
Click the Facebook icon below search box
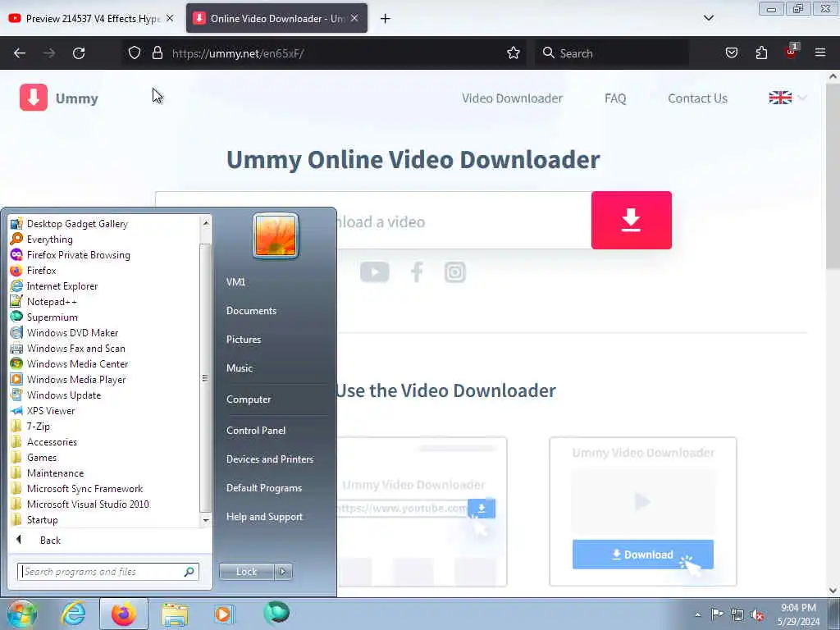pos(416,272)
